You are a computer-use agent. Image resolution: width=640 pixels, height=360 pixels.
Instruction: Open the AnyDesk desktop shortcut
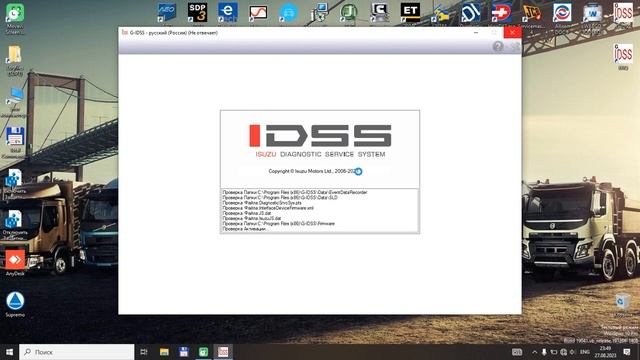point(15,260)
